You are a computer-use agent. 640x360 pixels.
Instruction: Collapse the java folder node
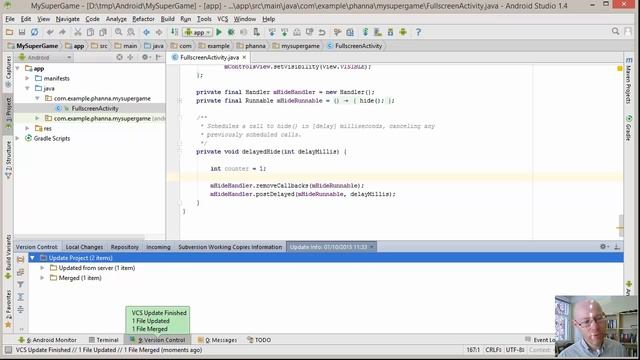(x=27, y=88)
